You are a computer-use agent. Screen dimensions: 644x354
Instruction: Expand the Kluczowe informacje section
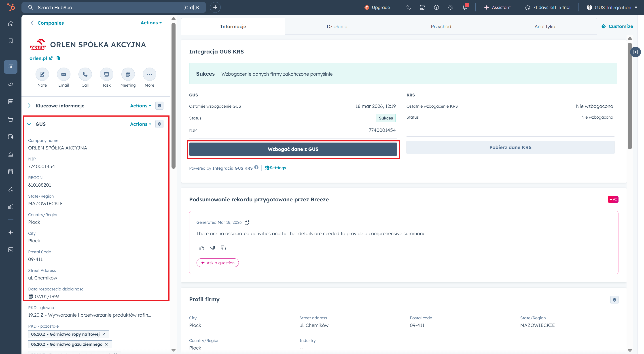29,106
